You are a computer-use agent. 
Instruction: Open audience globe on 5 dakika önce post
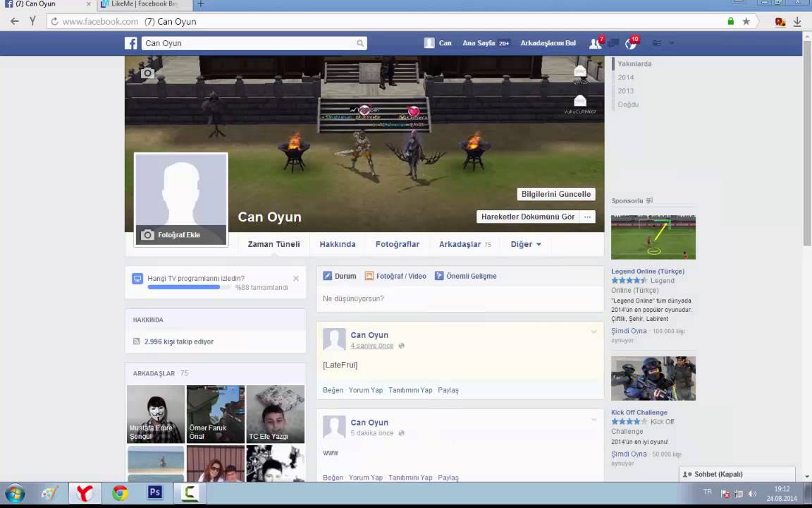coord(401,433)
